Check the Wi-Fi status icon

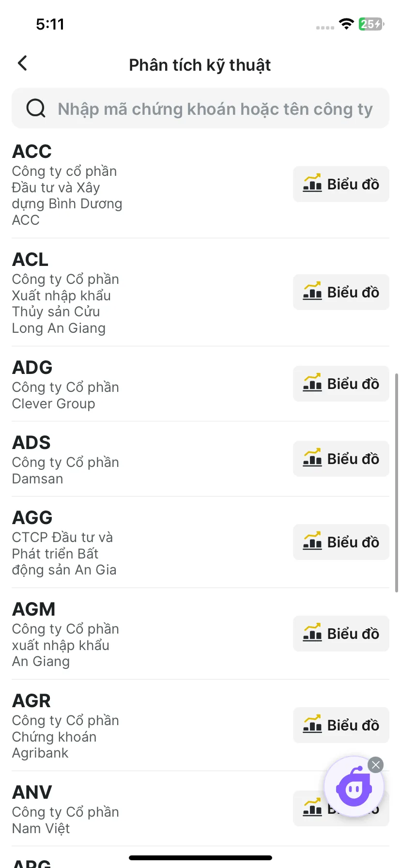[x=346, y=24]
